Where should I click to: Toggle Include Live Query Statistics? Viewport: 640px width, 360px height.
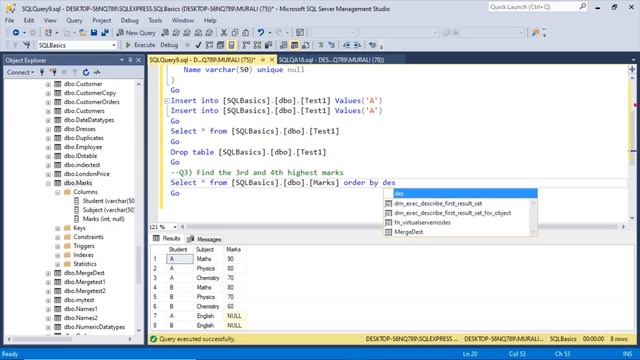coord(257,45)
